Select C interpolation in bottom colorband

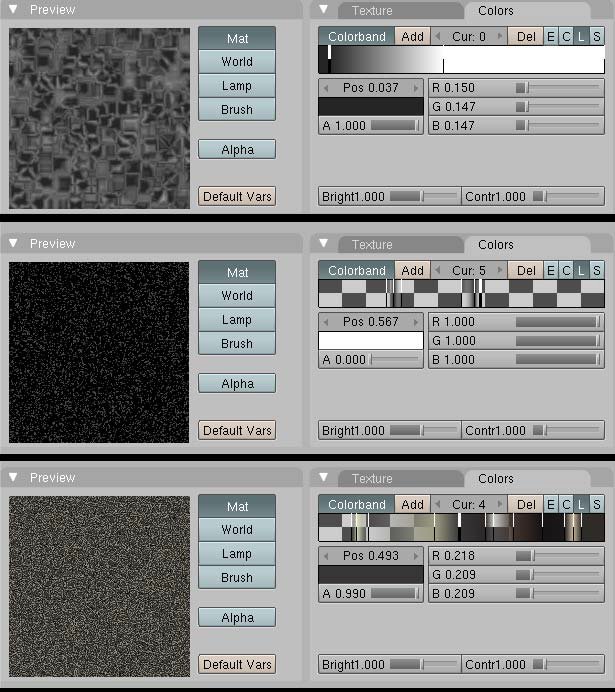566,504
